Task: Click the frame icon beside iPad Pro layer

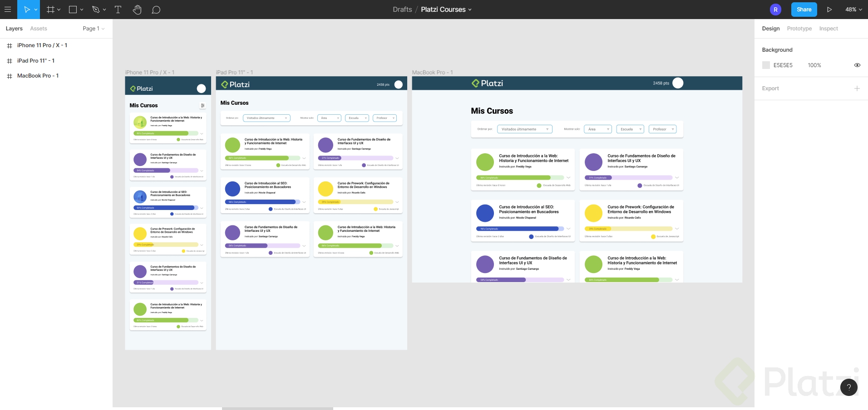Action: 10,61
